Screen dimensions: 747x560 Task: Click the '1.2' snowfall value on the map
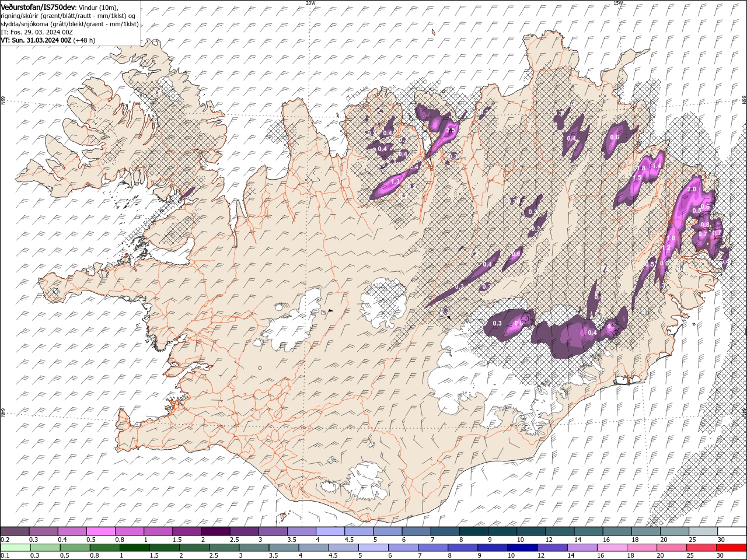(x=666, y=248)
